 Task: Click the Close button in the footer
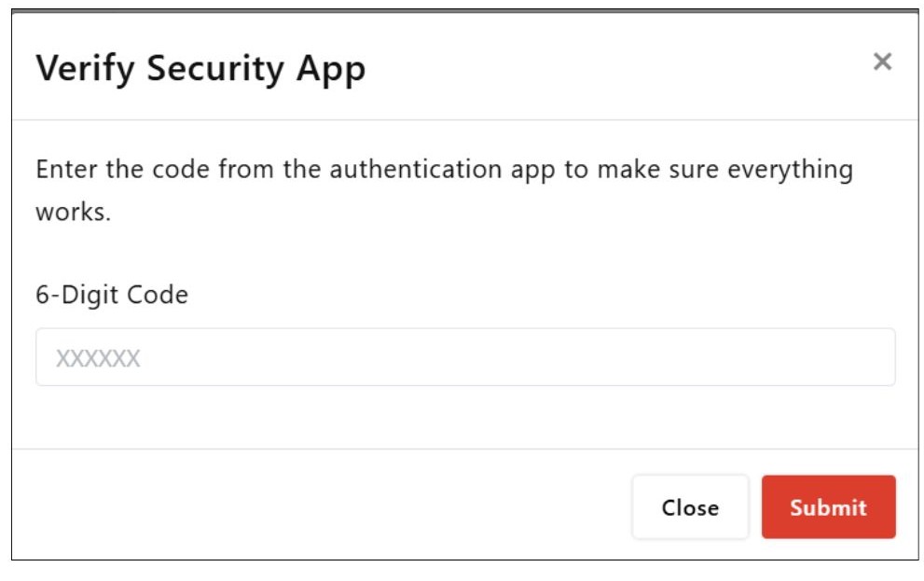(690, 507)
